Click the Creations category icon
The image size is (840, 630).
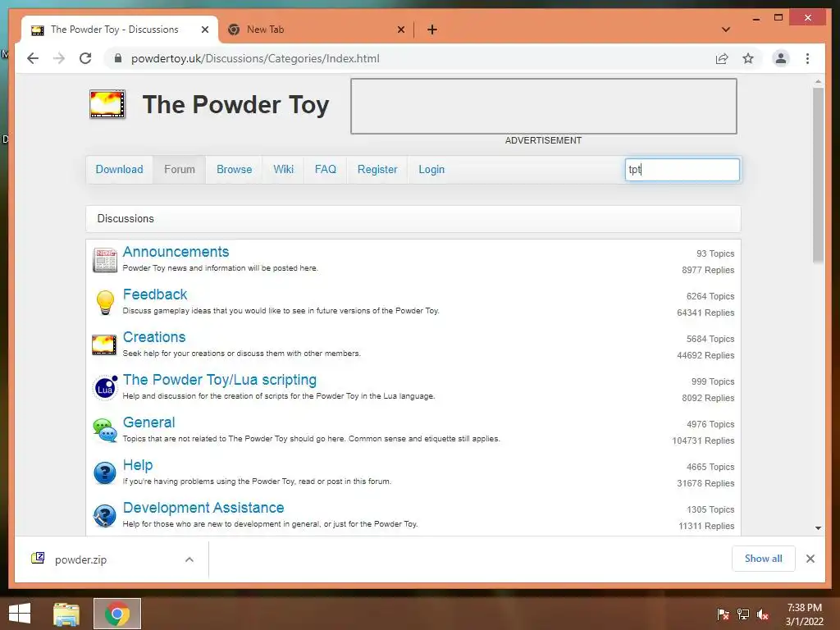pos(104,345)
